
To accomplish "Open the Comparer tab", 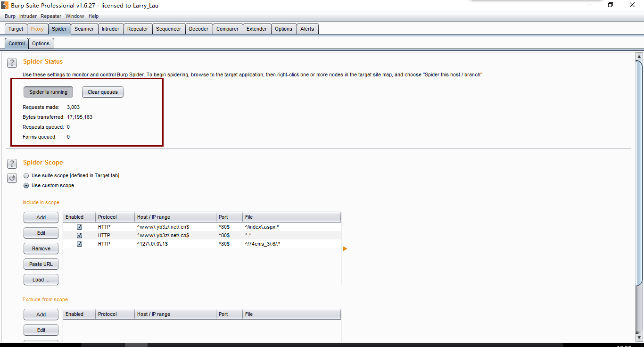I will tap(228, 29).
